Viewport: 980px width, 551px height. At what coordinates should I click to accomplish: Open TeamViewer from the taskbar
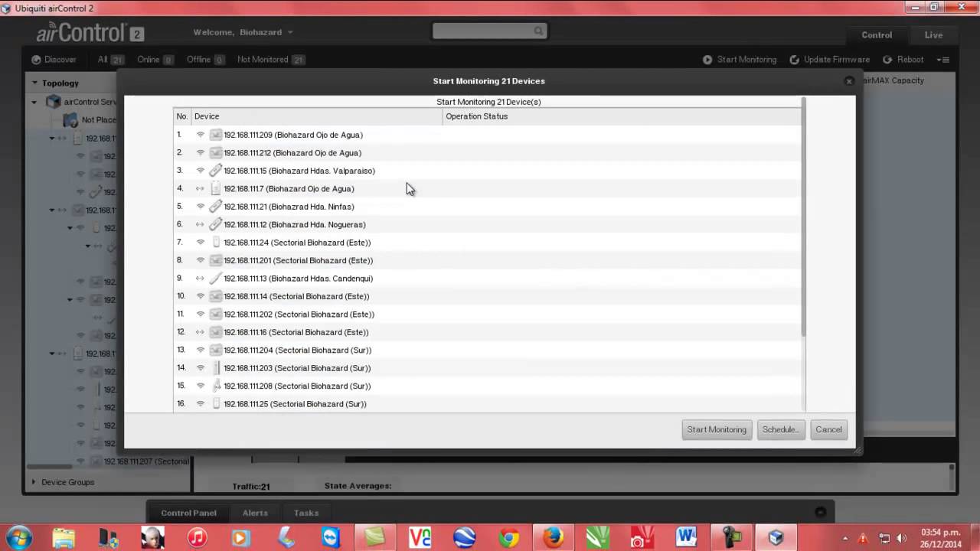[331, 538]
